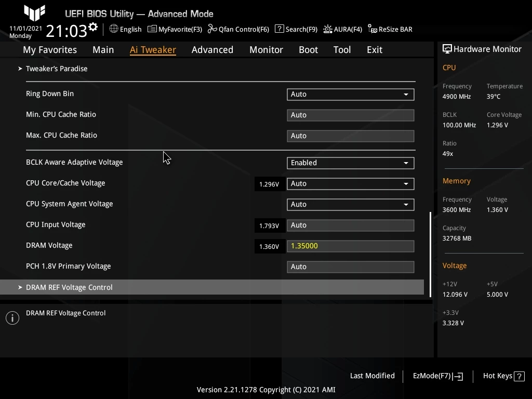532x399 pixels.
Task: Click PCH 1.8V Primary Voltage field
Action: coord(351,267)
